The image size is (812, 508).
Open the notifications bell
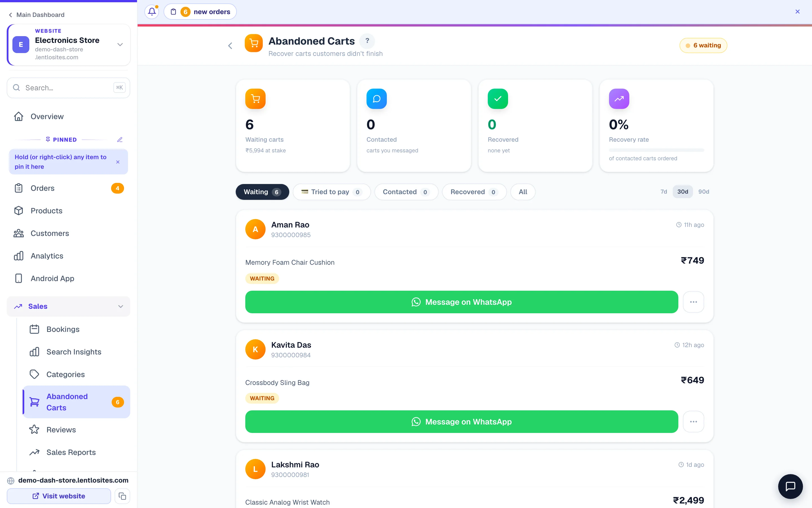[152, 12]
